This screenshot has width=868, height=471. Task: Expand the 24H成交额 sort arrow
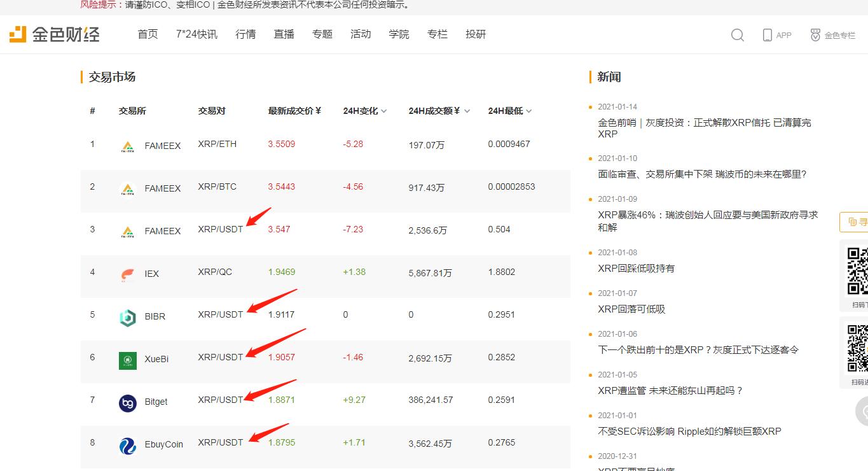[467, 111]
